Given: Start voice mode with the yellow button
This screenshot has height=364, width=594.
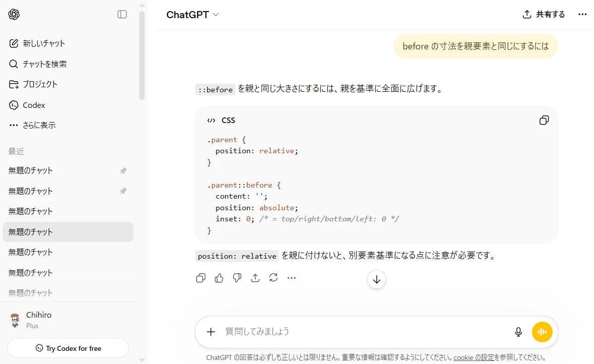Looking at the screenshot, I should pyautogui.click(x=542, y=332).
